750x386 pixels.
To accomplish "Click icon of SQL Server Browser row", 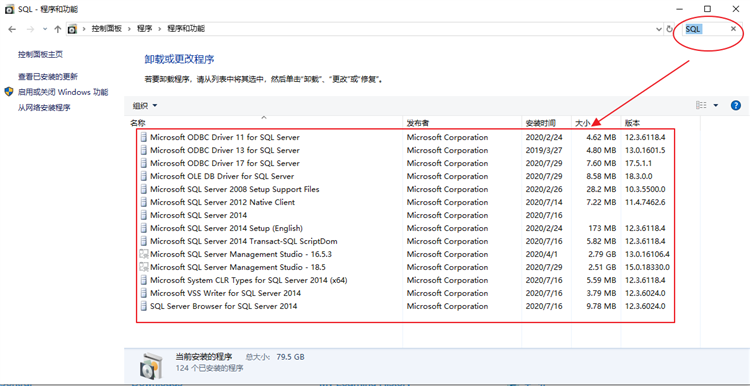I will point(144,306).
